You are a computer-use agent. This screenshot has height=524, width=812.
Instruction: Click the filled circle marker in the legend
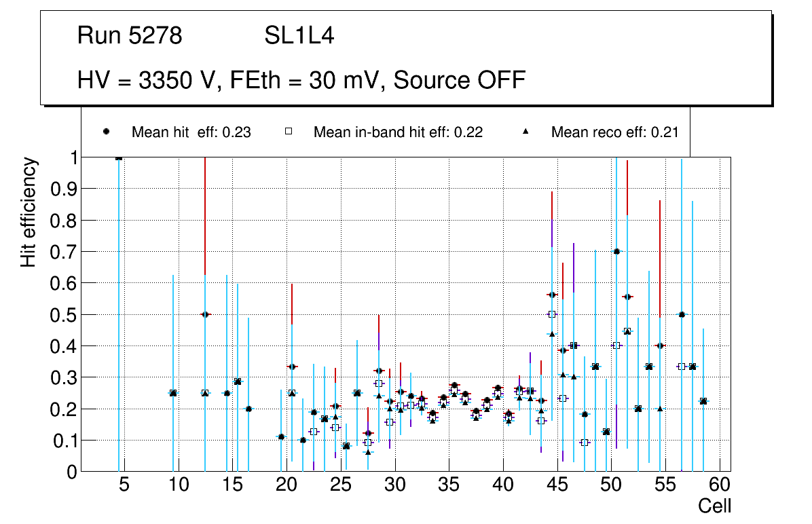pos(106,132)
